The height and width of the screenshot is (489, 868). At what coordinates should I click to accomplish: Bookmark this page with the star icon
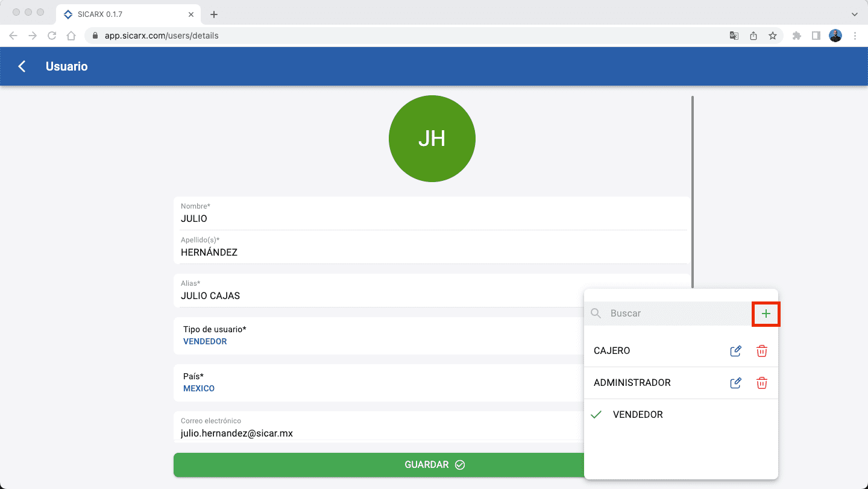[x=772, y=36]
